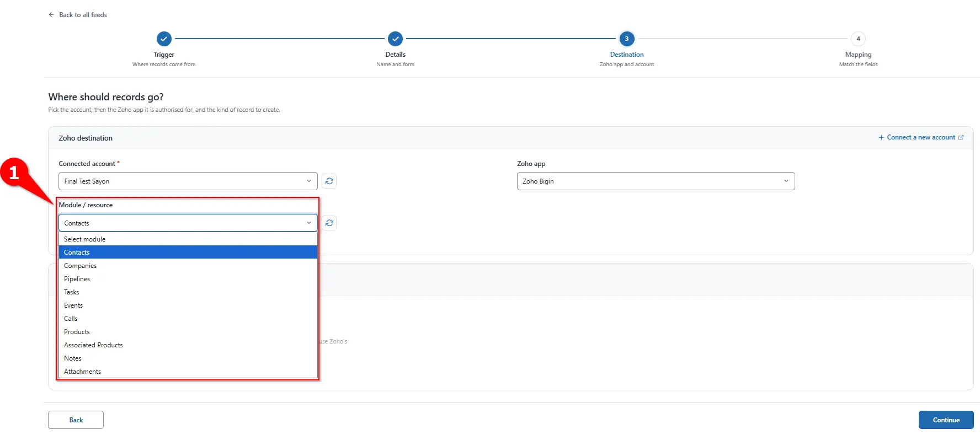
Task: Choose Associated Products from the module list
Action: point(188,345)
